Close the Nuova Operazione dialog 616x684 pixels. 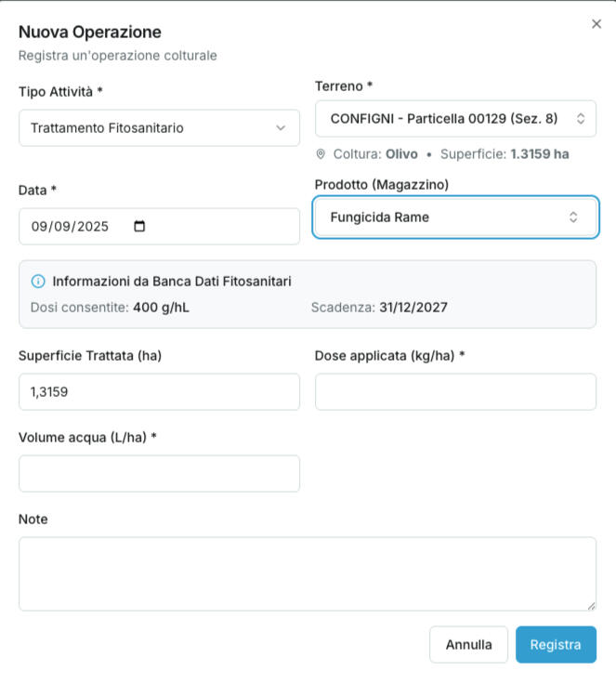pos(596,24)
